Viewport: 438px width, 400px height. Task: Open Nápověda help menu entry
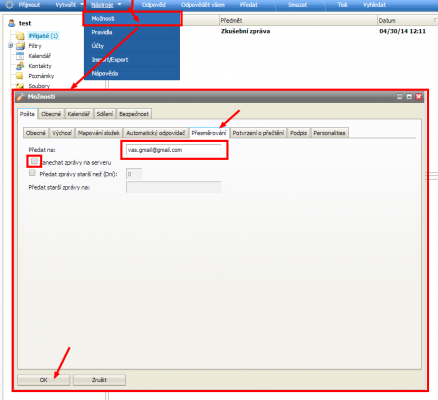click(132, 73)
